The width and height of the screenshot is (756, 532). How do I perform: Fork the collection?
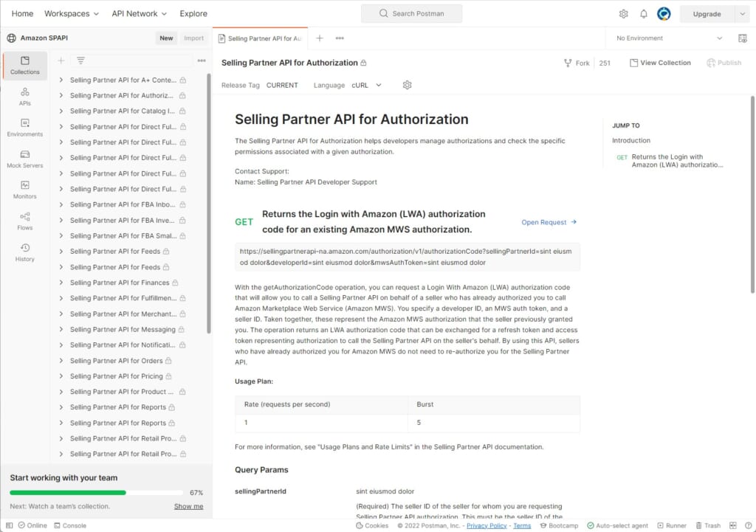click(577, 63)
